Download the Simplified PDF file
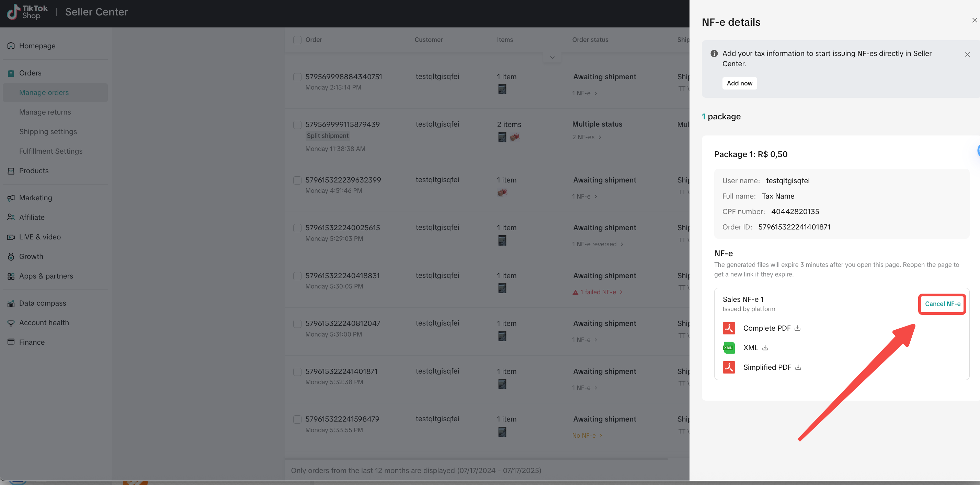Screen dimensions: 980x485 coord(798,367)
